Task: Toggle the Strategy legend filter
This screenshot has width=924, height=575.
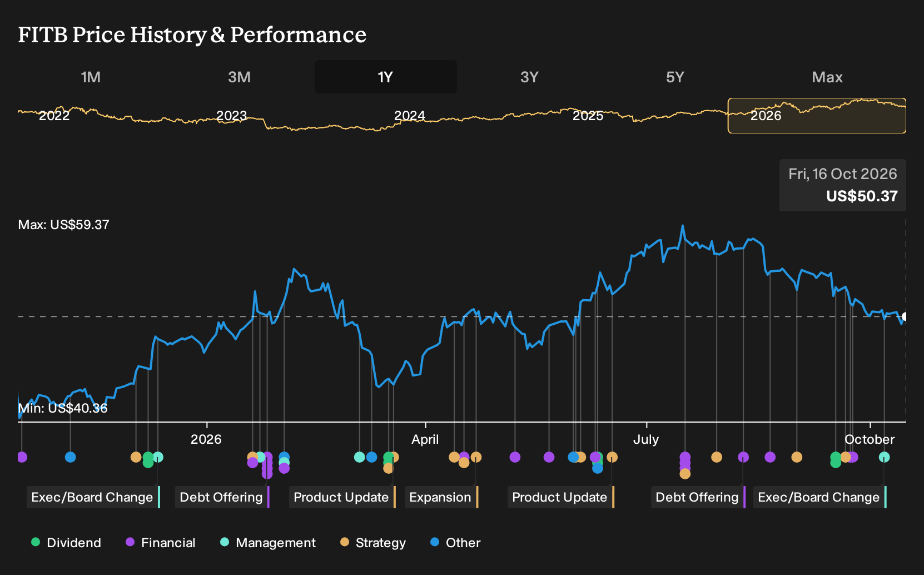Action: 373,543
